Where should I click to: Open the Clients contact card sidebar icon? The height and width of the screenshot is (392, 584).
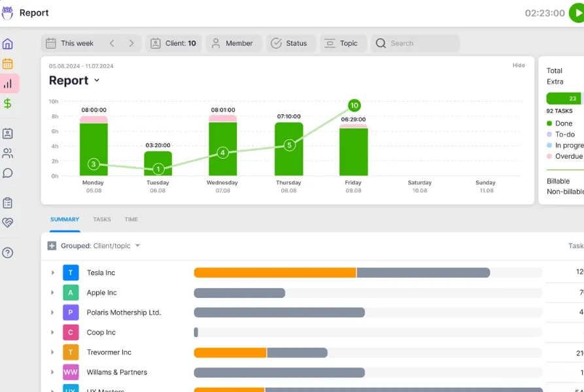pos(7,133)
